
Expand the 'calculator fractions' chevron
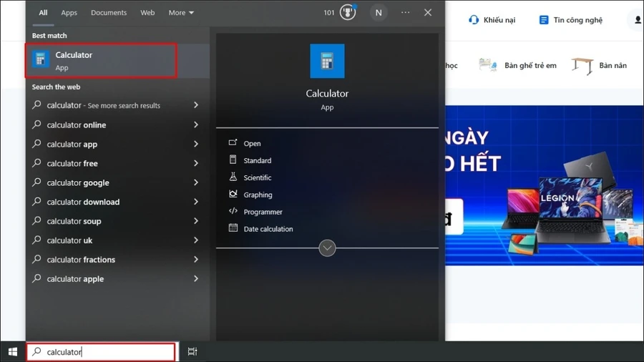coord(196,260)
